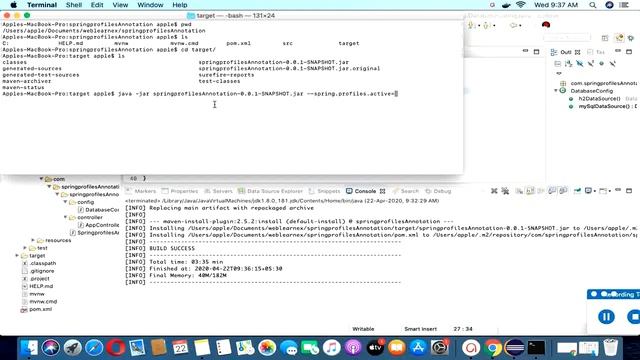Toggle Sort alphabetically in Outline toolbar
This screenshot has width=640, height=360.
tap(569, 64)
